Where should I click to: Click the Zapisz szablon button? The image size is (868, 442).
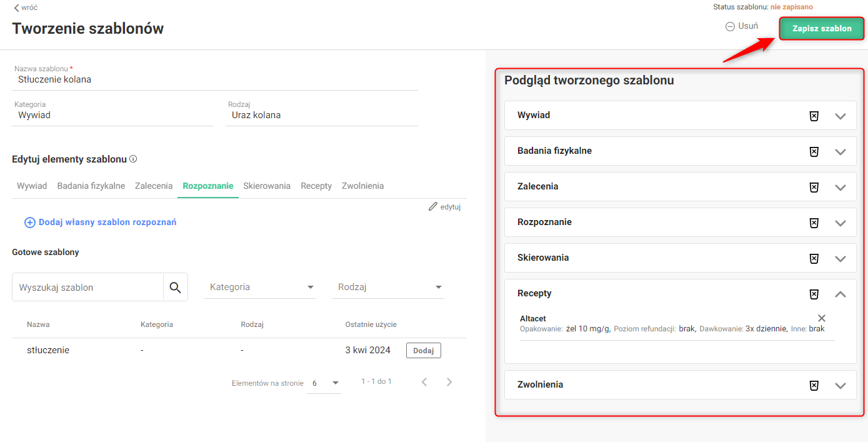tap(822, 29)
